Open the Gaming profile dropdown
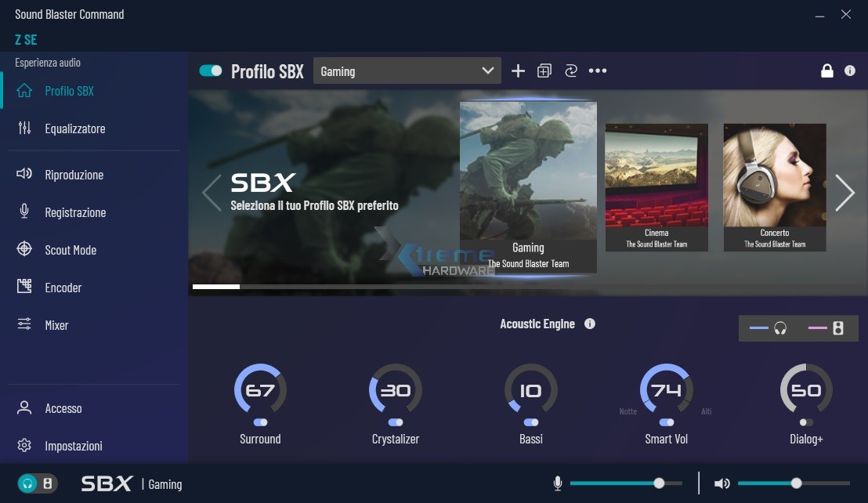This screenshot has height=503, width=868. (x=407, y=71)
